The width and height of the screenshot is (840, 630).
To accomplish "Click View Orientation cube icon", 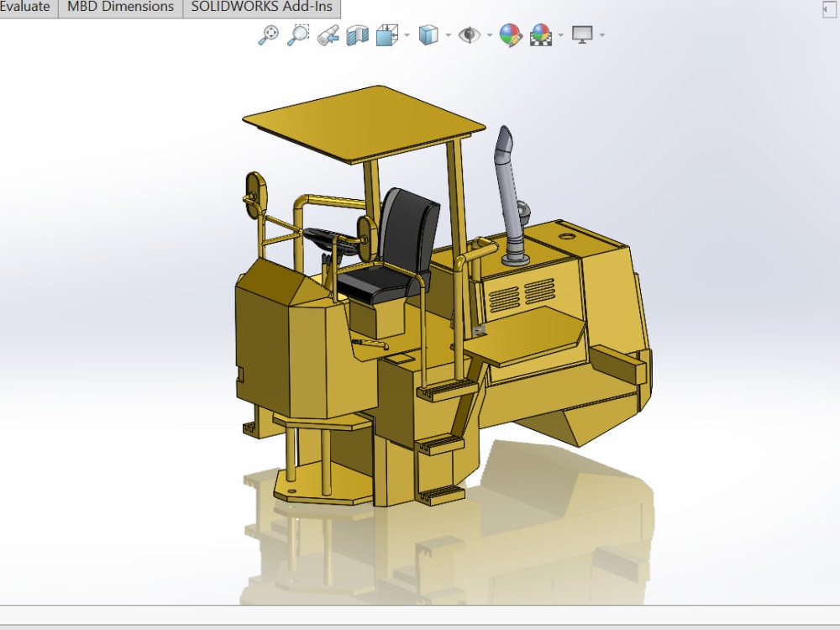I will (x=386, y=35).
